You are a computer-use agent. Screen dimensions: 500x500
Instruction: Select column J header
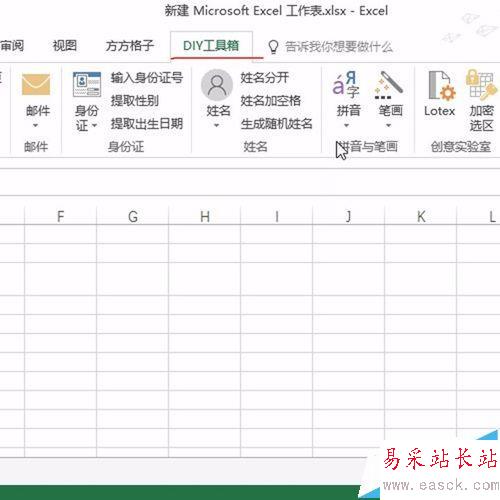349,216
